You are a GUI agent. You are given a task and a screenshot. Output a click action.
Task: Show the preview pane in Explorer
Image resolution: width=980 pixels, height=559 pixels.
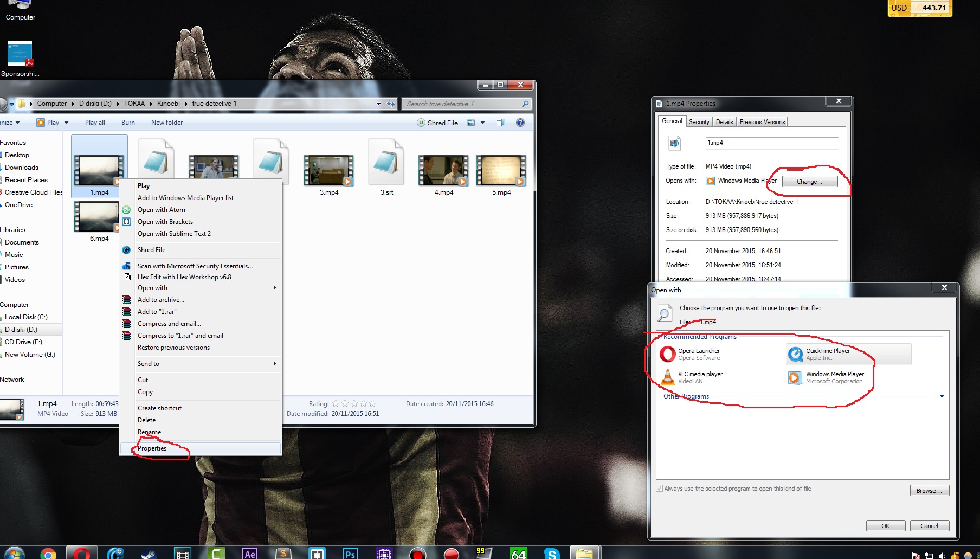(x=501, y=123)
